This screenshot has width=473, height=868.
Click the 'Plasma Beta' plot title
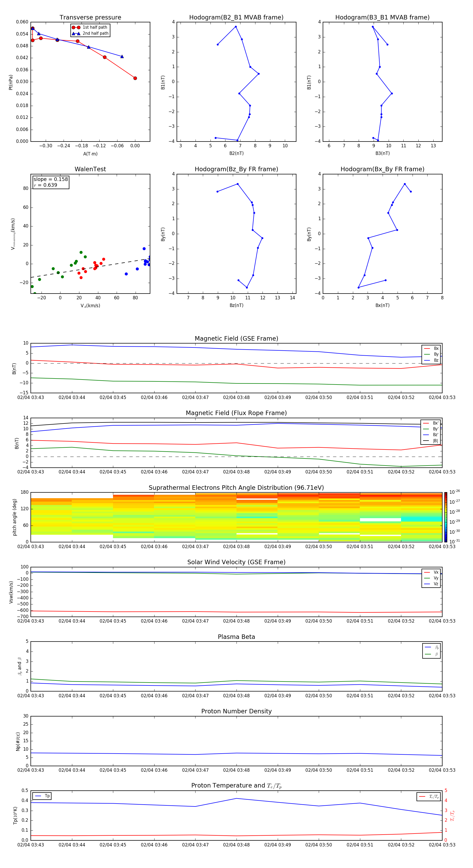236,637
